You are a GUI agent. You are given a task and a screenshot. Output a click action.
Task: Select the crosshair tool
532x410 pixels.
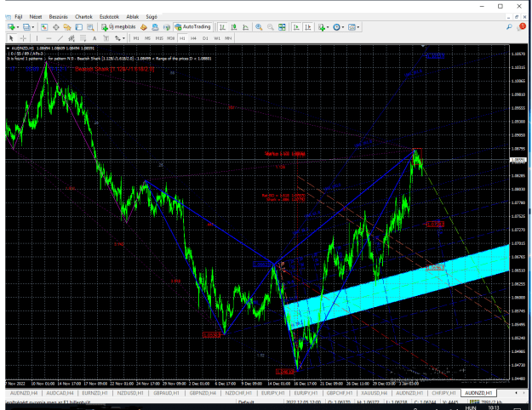23,38
